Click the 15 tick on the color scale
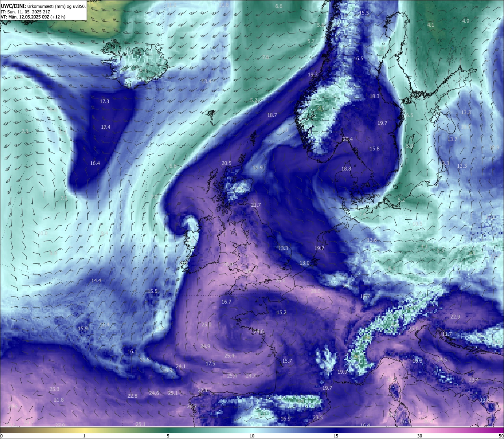504x439 pixels. [x=336, y=436]
